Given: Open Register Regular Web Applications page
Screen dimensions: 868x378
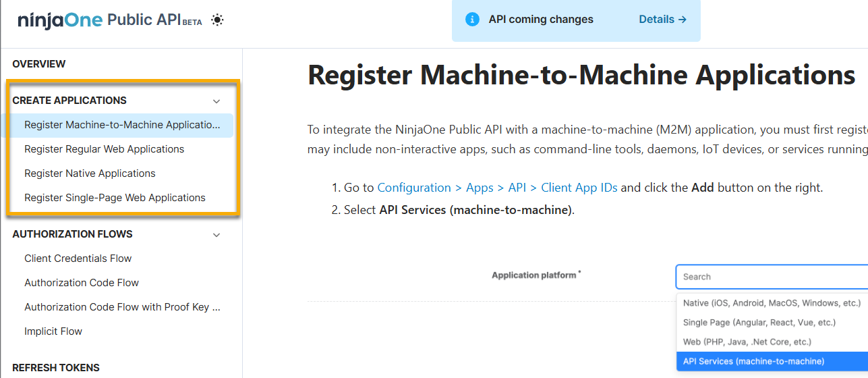Looking at the screenshot, I should pos(105,149).
